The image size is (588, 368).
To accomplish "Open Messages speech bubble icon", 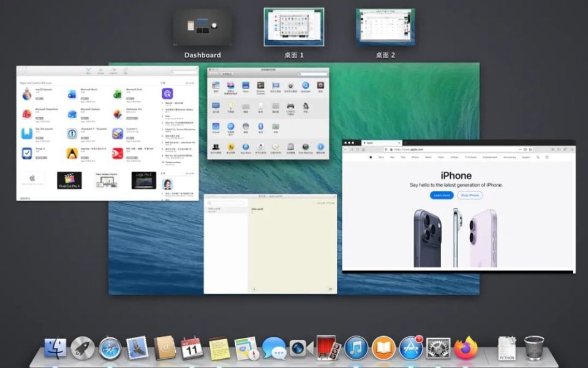I will click(274, 348).
